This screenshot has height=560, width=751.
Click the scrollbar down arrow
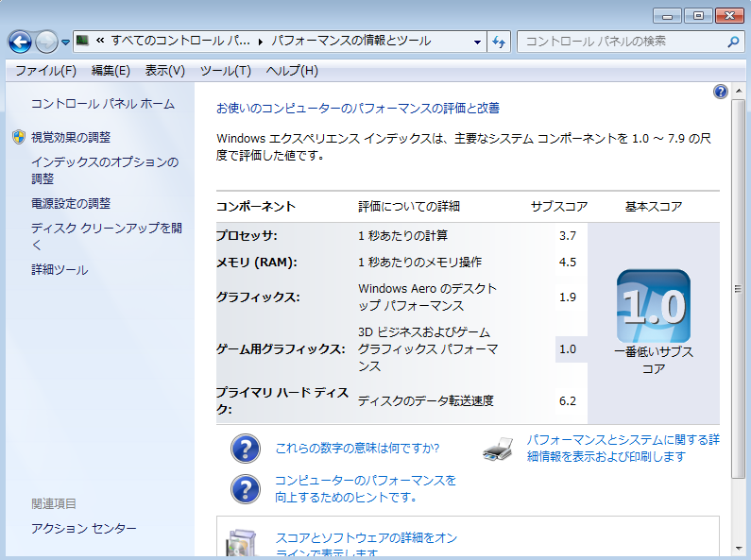pos(738,549)
